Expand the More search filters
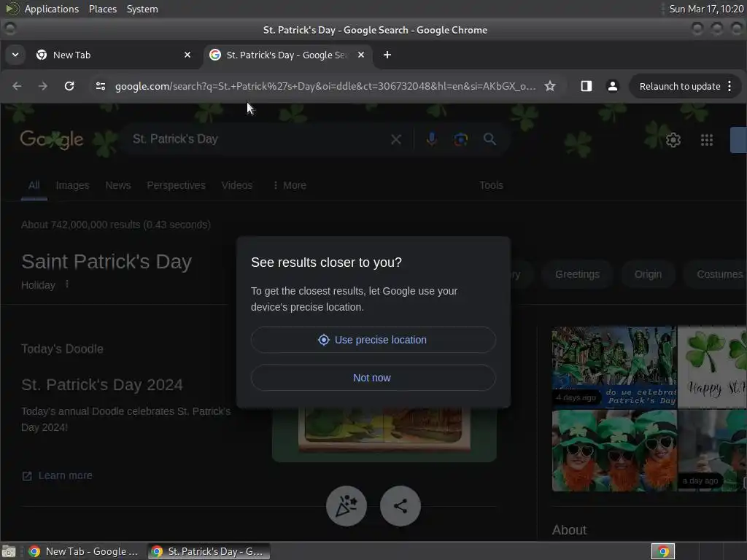 click(290, 185)
